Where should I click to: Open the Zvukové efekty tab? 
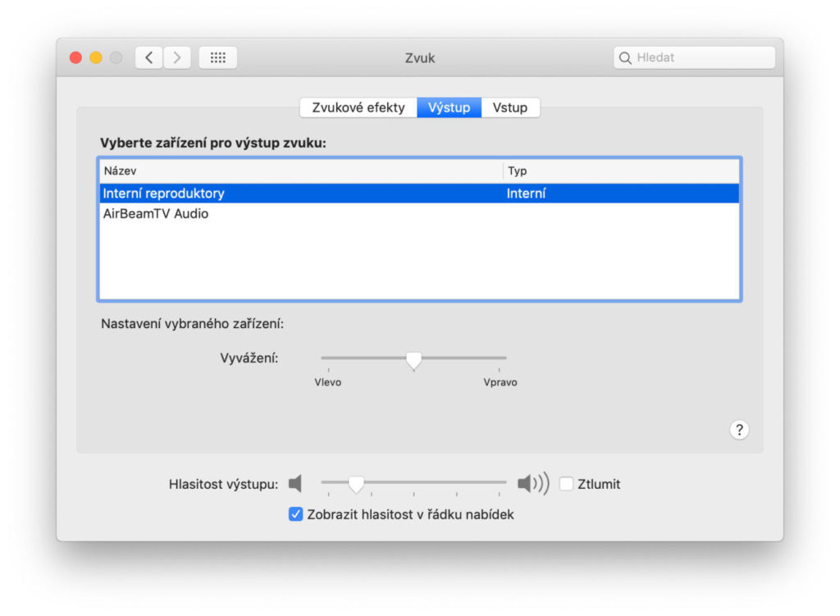click(358, 107)
